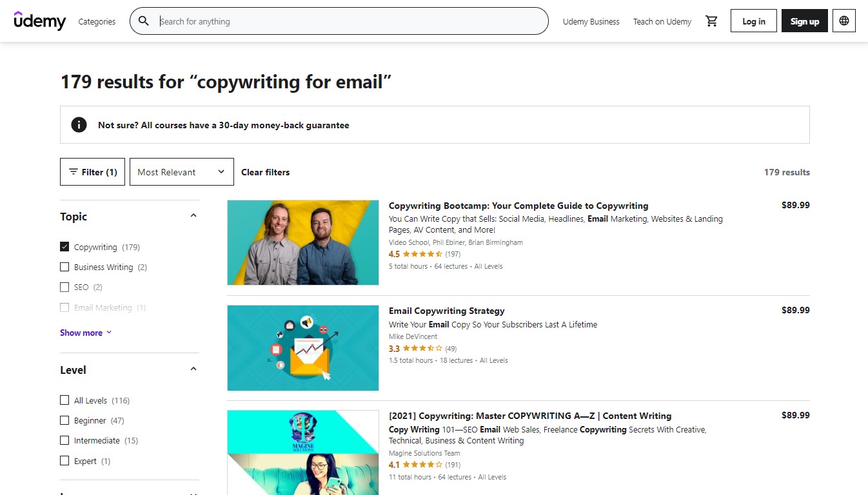The height and width of the screenshot is (495, 868).
Task: Check the Expert level checkbox
Action: pyautogui.click(x=64, y=460)
